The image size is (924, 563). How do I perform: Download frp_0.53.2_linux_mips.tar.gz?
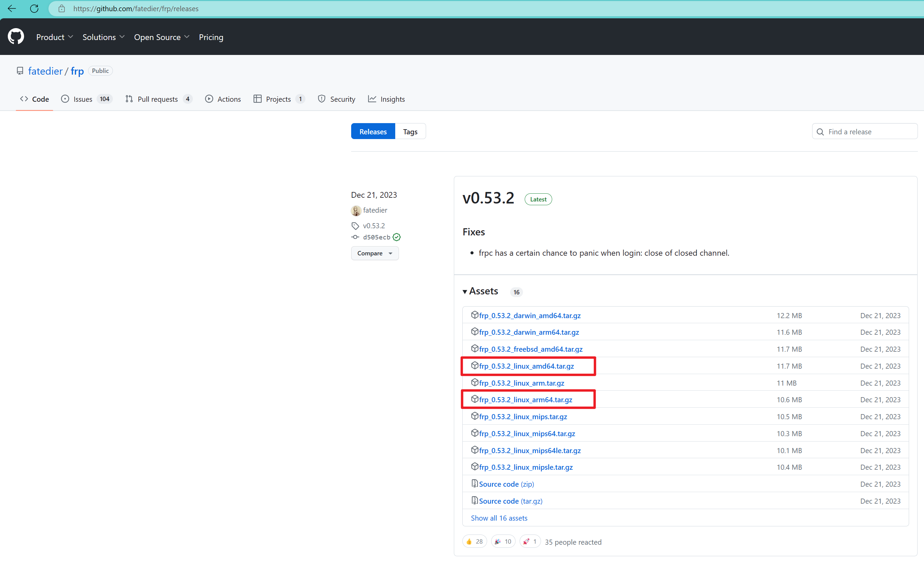coord(523,416)
